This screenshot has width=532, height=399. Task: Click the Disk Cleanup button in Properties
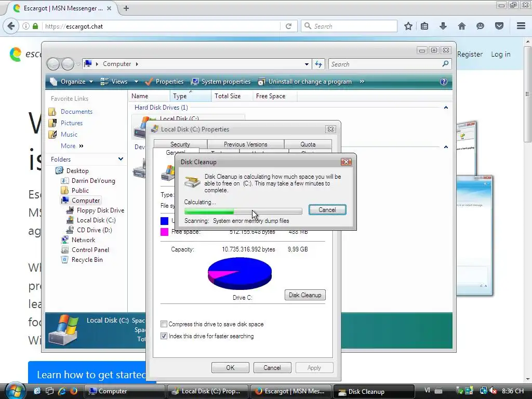305,295
